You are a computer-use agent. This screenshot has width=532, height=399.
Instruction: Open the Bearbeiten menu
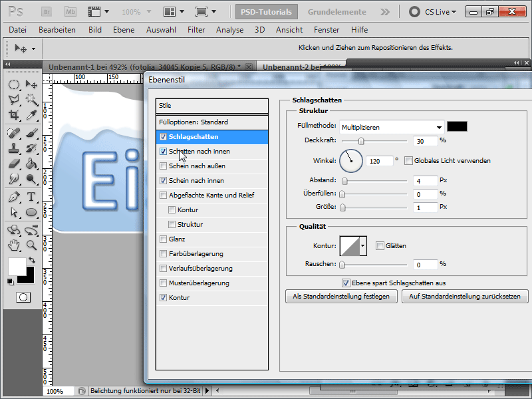57,30
